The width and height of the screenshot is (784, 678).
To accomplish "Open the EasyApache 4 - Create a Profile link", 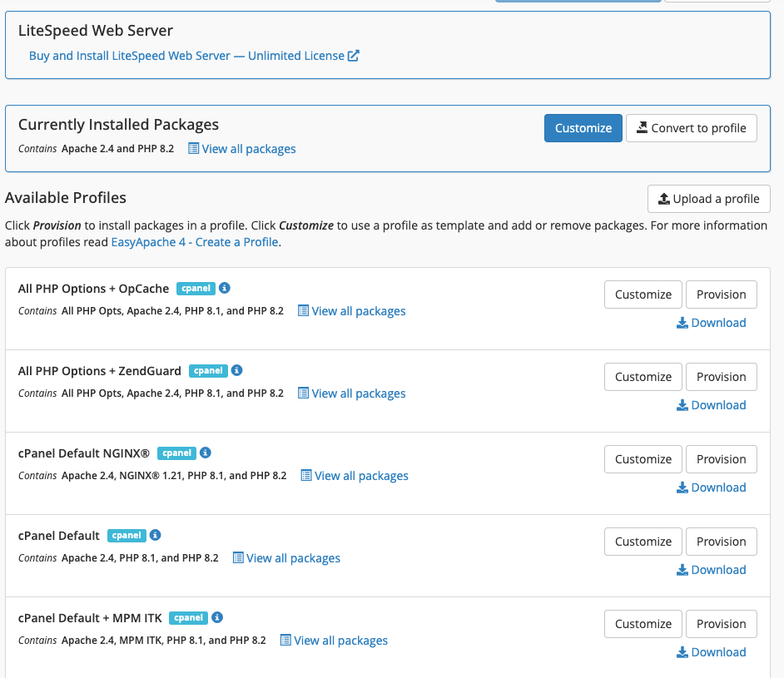I will 195,242.
